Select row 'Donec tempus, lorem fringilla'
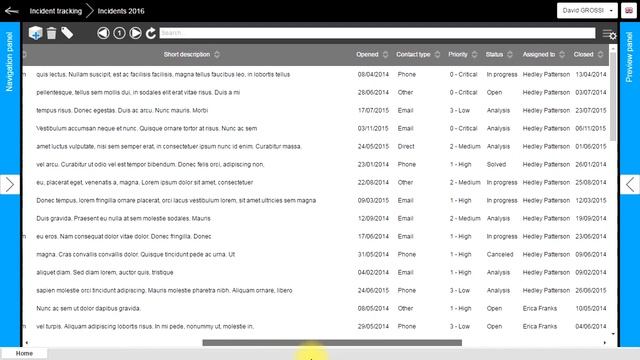 tap(316, 200)
